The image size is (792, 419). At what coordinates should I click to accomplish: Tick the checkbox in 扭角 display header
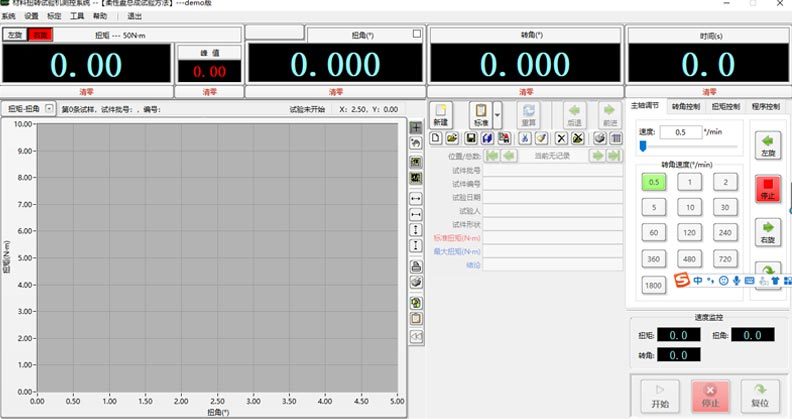pyautogui.click(x=416, y=34)
